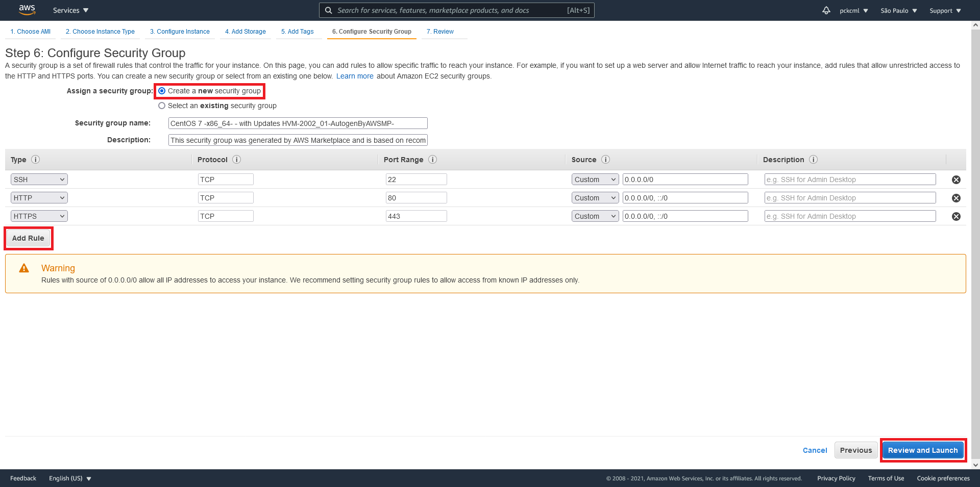Select the Create a new security group radio

tap(162, 91)
